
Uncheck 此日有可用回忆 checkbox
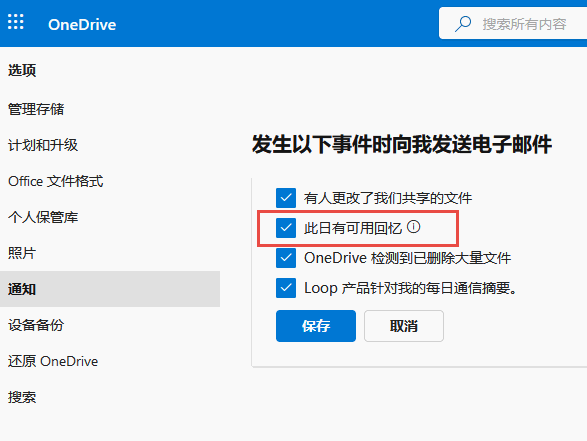tap(286, 228)
